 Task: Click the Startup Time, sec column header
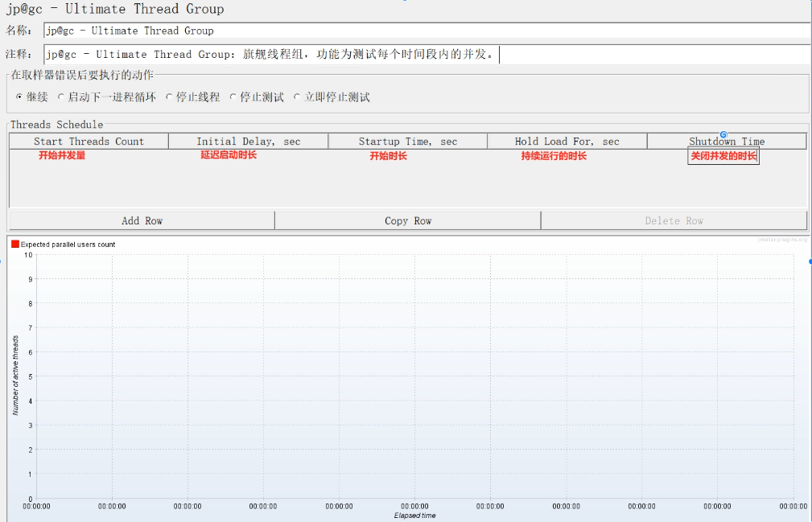(407, 142)
